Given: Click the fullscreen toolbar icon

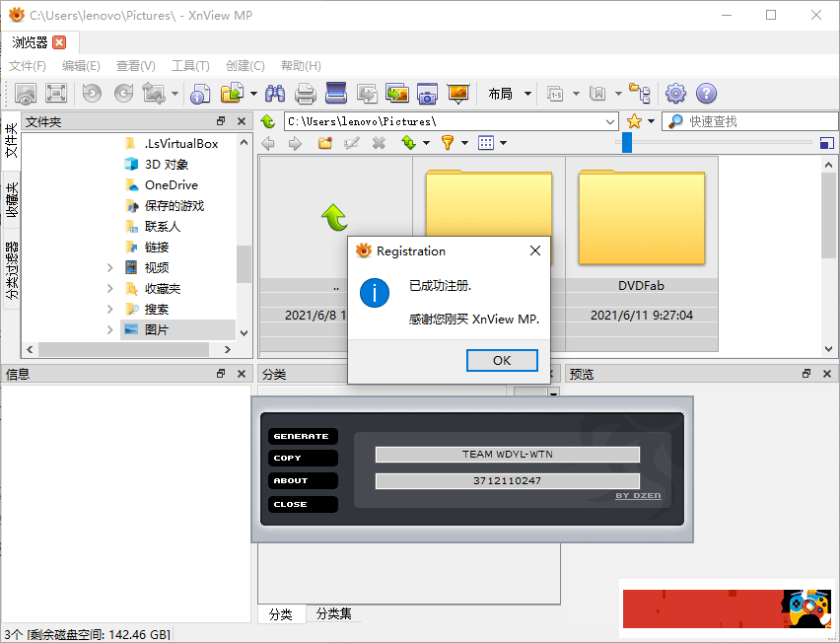Looking at the screenshot, I should [56, 94].
